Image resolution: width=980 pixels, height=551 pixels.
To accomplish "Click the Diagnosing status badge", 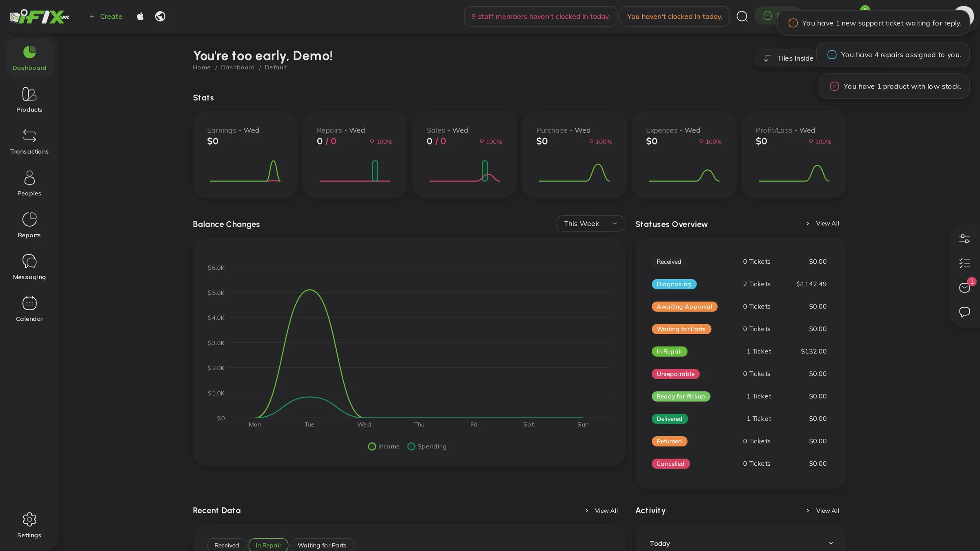I will (x=674, y=284).
